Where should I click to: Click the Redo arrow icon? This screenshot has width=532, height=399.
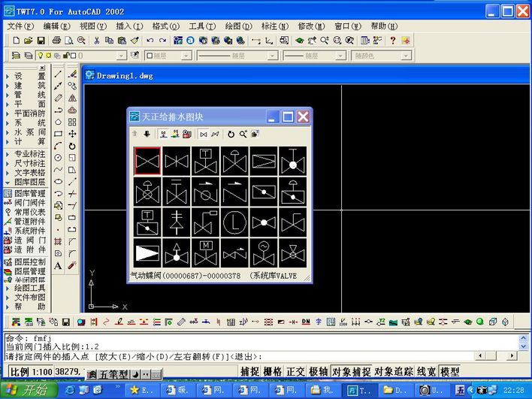pos(163,41)
